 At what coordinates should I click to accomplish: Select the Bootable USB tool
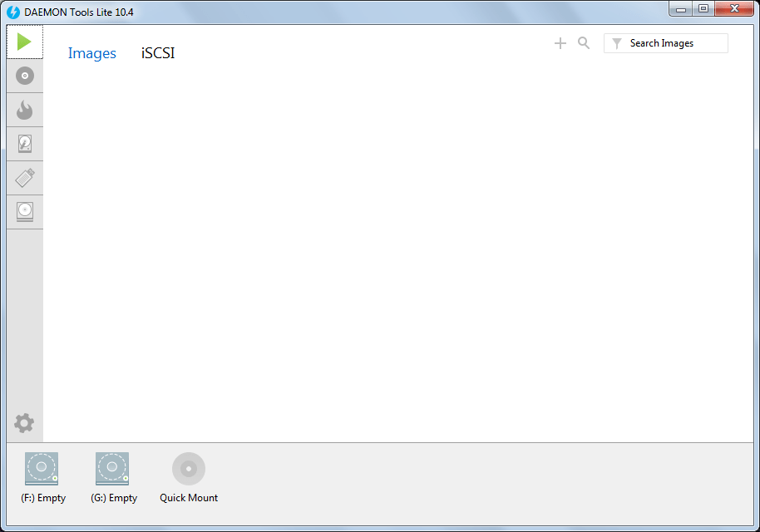coord(24,178)
